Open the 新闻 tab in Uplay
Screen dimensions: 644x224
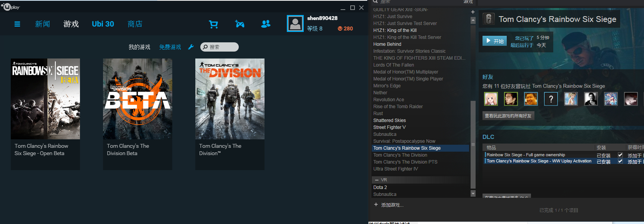click(42, 24)
